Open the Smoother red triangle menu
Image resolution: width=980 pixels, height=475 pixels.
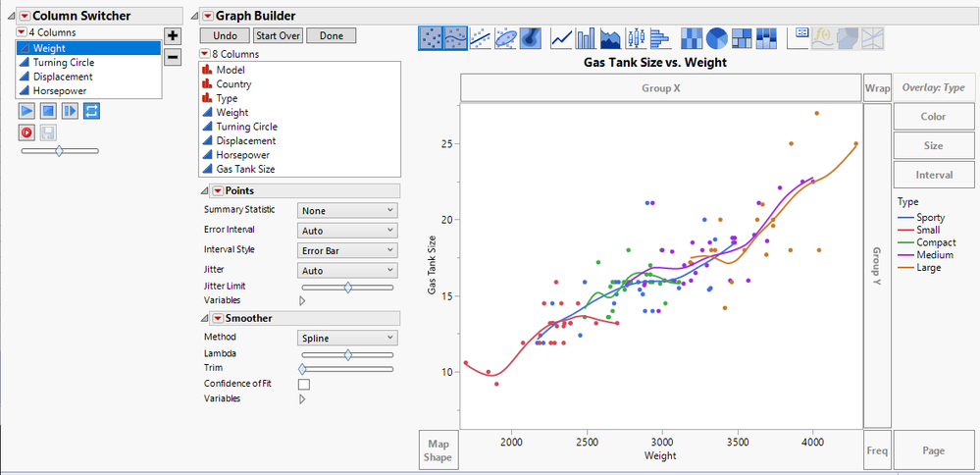(218, 318)
